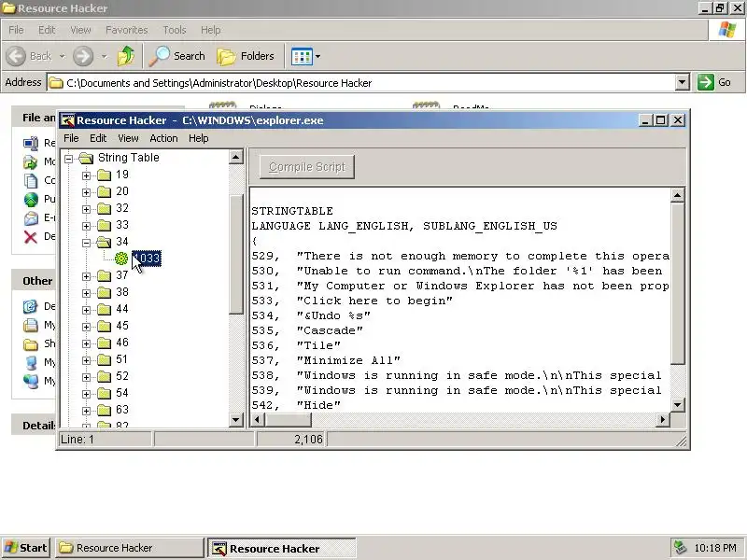
Task: Click folder icon for entry 63
Action: click(x=104, y=410)
